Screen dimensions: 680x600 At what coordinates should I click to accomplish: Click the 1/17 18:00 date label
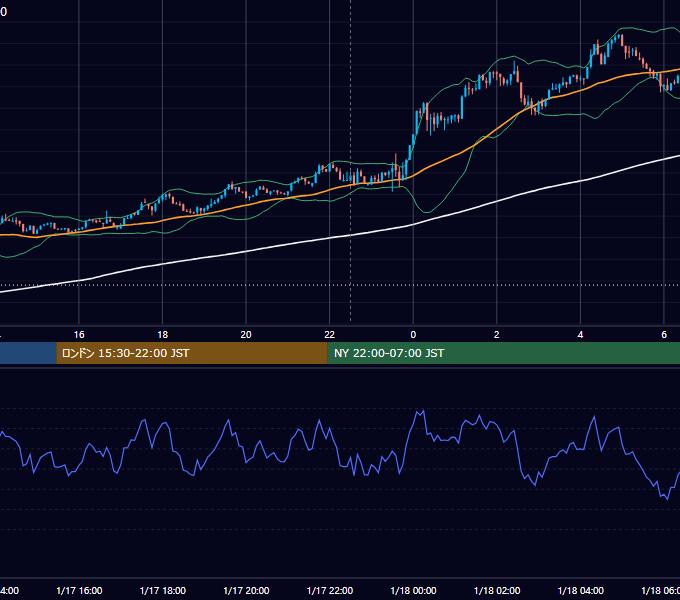(x=163, y=591)
